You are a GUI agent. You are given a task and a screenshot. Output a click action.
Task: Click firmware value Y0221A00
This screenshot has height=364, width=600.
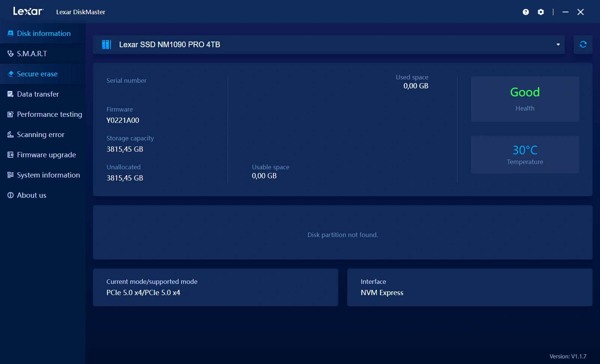tap(123, 120)
